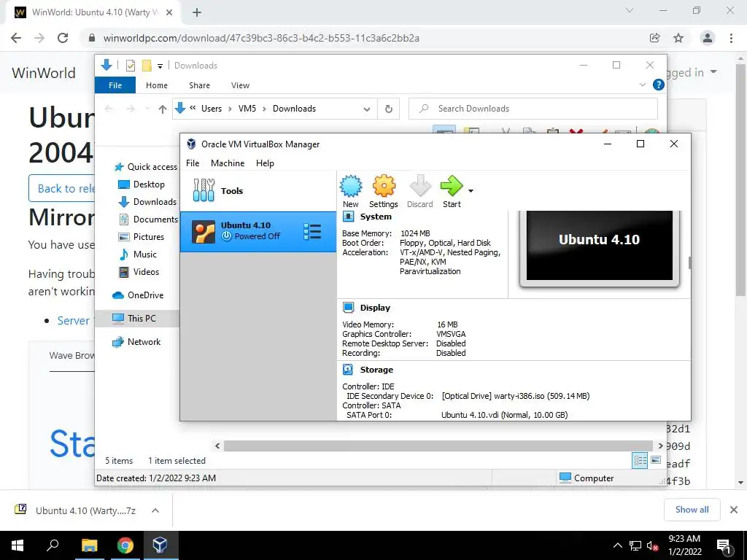Click VM5 in the Explorer breadcrumb

(x=247, y=109)
